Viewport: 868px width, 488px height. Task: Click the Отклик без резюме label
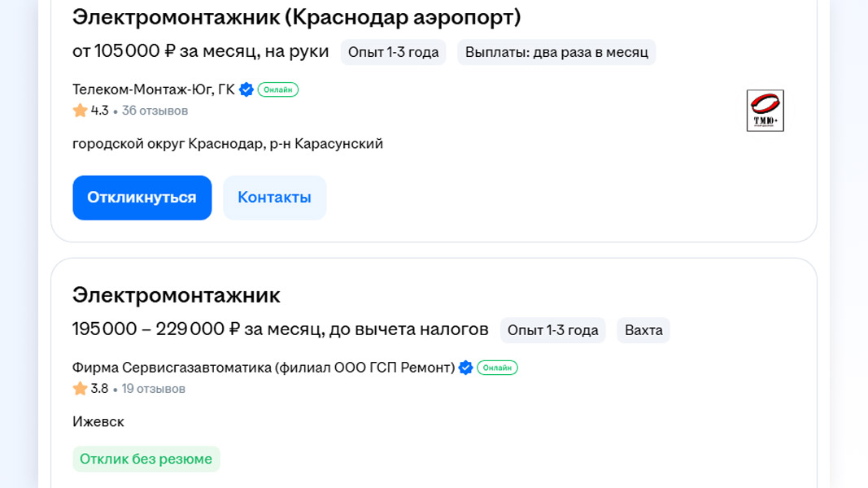[146, 459]
